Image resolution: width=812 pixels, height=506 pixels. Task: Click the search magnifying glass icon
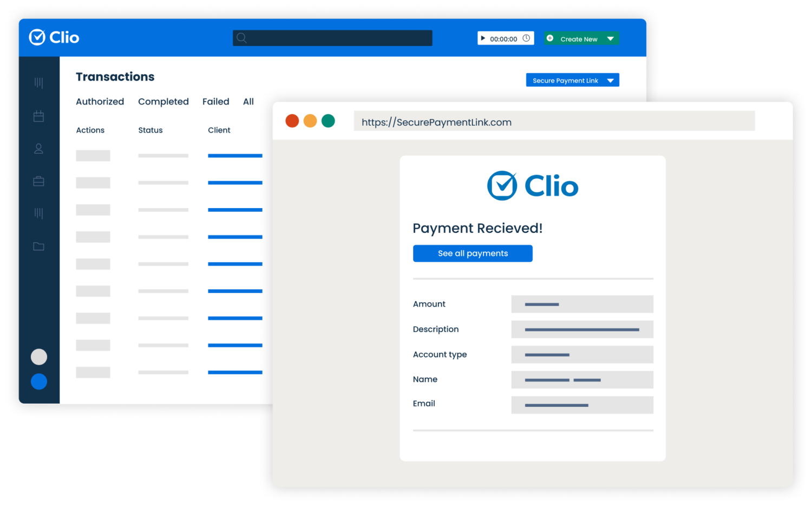[241, 38]
